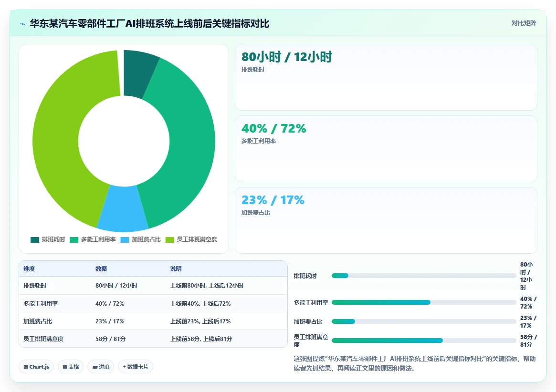Select cell 上线前40%, 上线后72%
556x392 pixels.
pos(200,303)
